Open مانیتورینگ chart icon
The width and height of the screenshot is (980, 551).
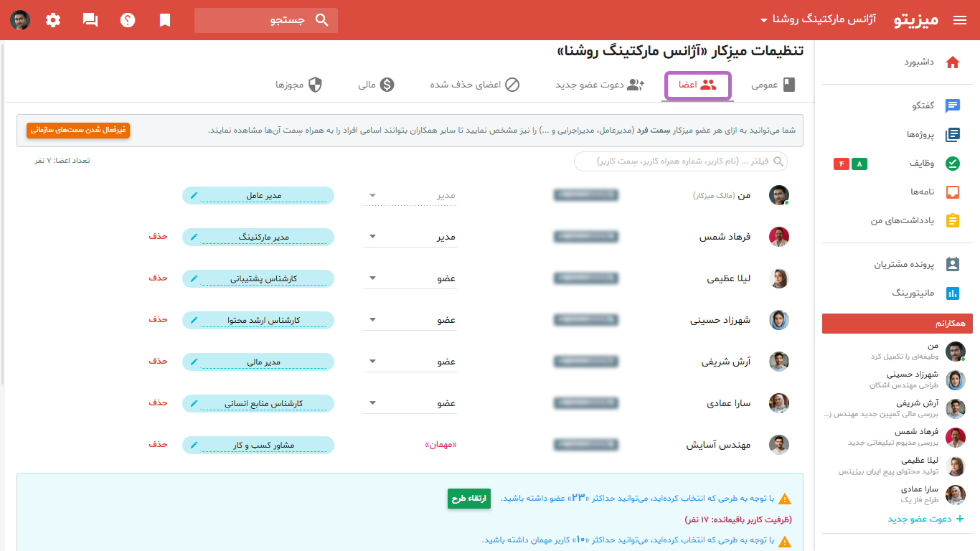953,293
